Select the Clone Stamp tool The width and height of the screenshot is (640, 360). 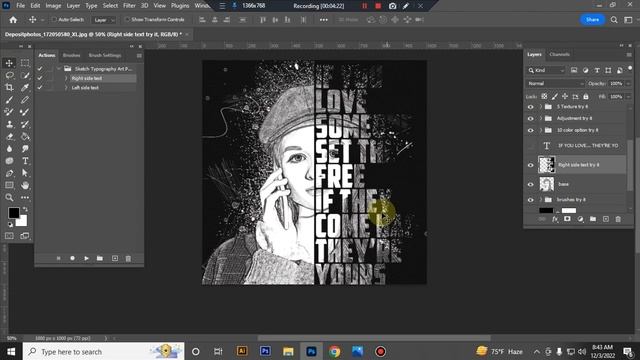[x=9, y=124]
